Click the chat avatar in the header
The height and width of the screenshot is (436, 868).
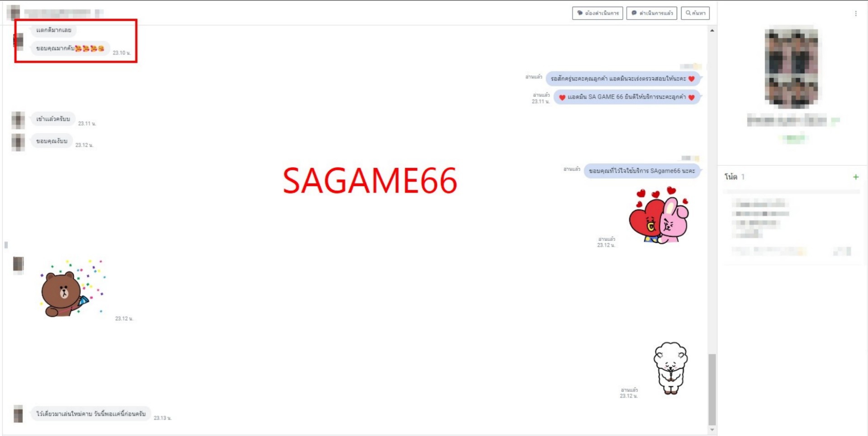click(13, 12)
